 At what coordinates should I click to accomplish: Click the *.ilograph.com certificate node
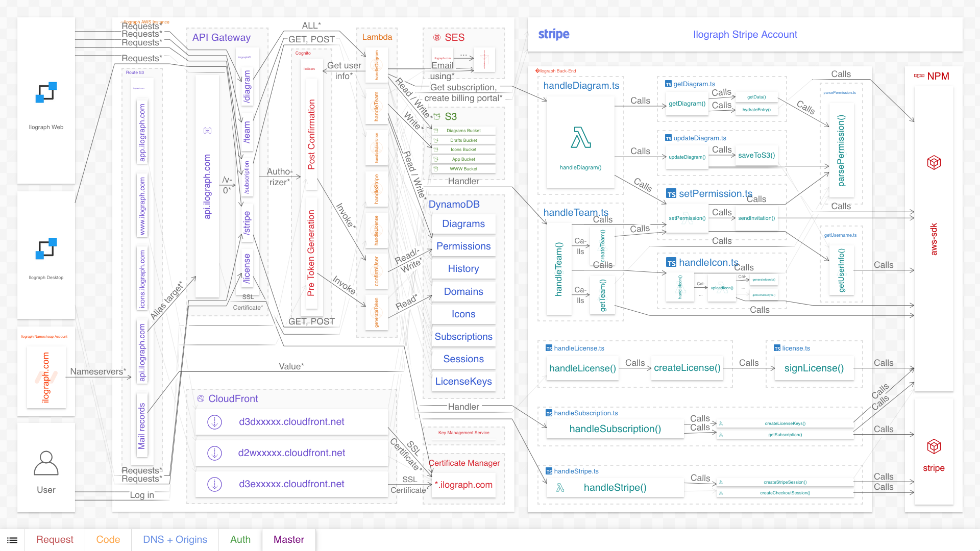coord(463,485)
